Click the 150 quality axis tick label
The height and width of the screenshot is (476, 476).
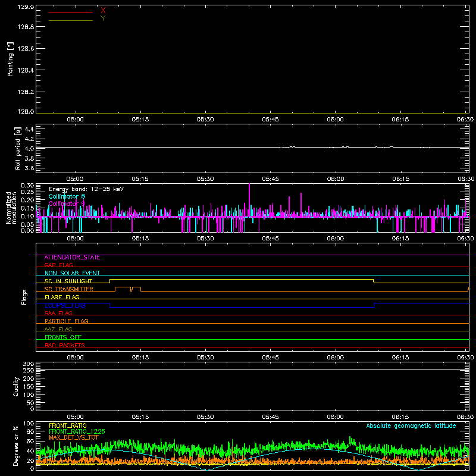click(29, 387)
